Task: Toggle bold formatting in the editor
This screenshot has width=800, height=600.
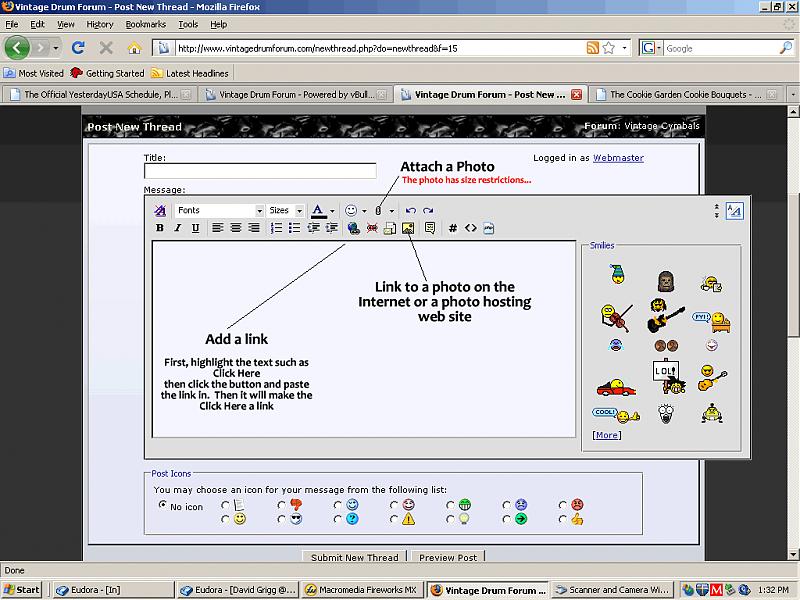Action: click(x=160, y=228)
